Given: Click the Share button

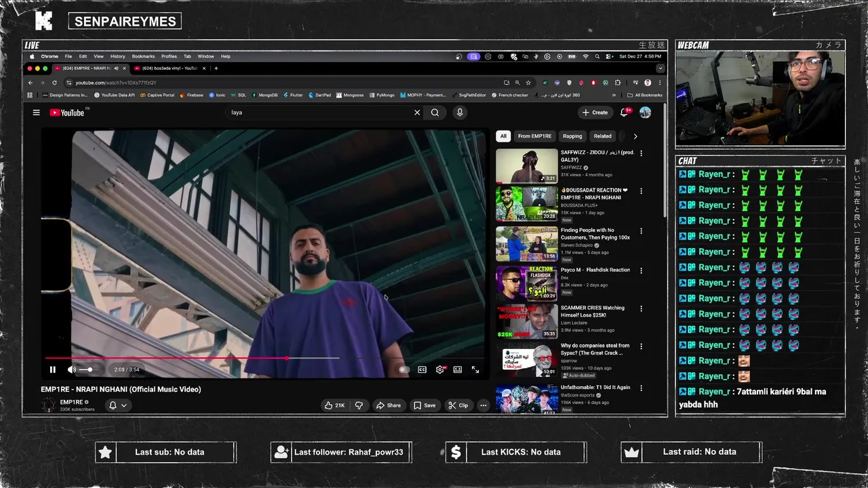Looking at the screenshot, I should [x=389, y=405].
